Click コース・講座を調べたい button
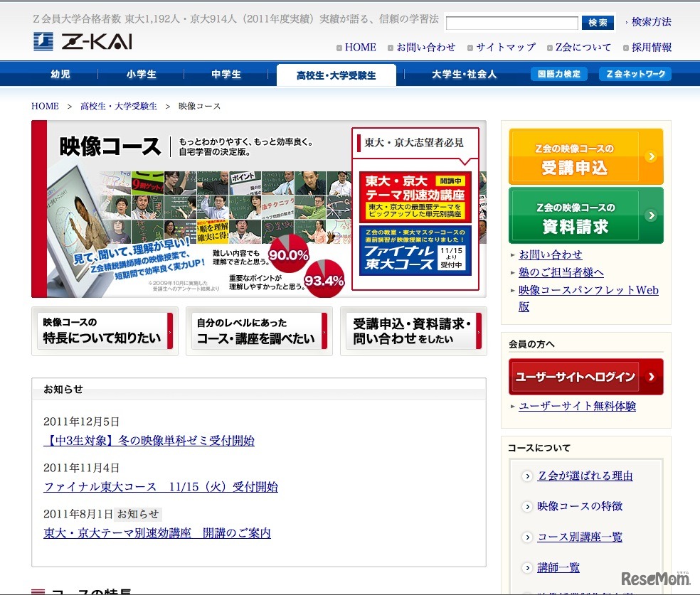Screen dimensions: 700x595 point(259,331)
